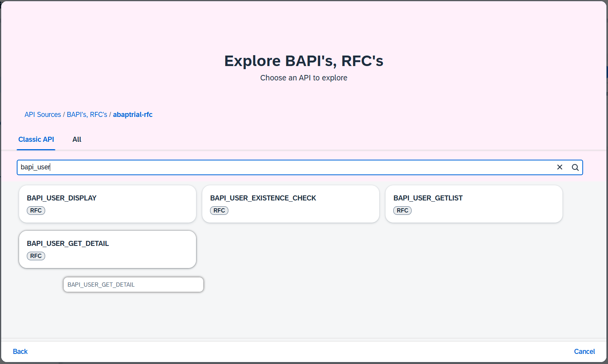
Task: Select the RFC badge on BAPI_USER_EXISTENCE_CHECK
Action: coord(219,210)
